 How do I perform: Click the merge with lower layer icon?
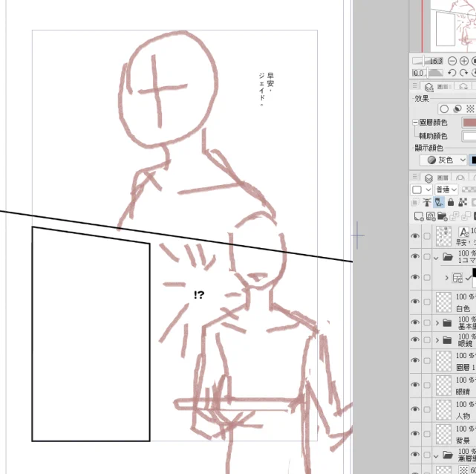pos(466,216)
